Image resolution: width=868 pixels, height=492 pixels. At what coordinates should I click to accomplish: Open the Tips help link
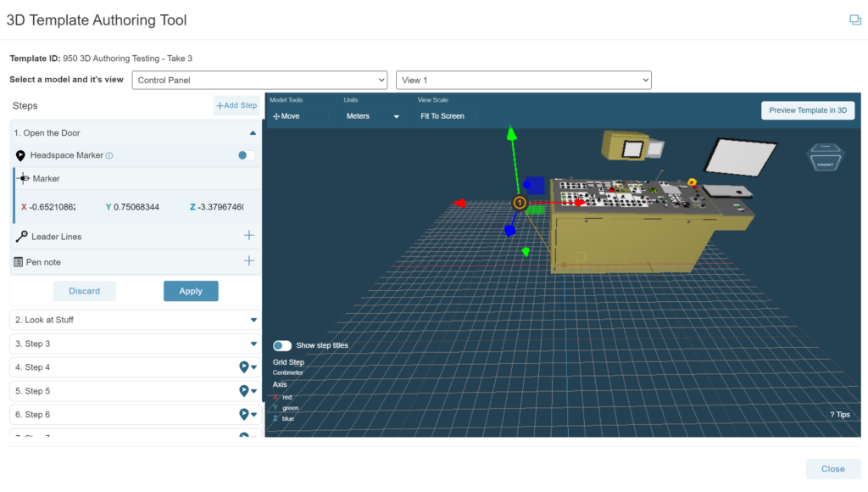pos(840,415)
